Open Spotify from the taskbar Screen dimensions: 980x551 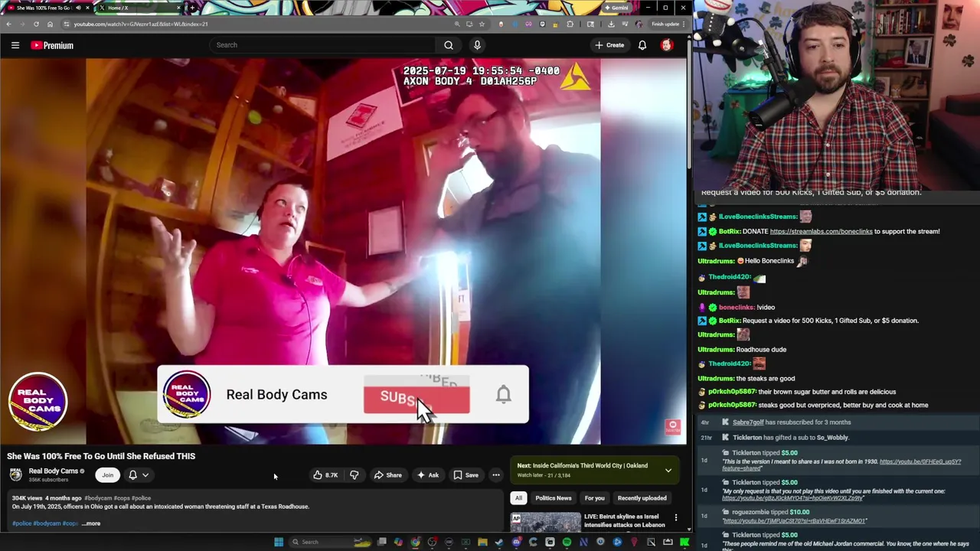point(567,542)
